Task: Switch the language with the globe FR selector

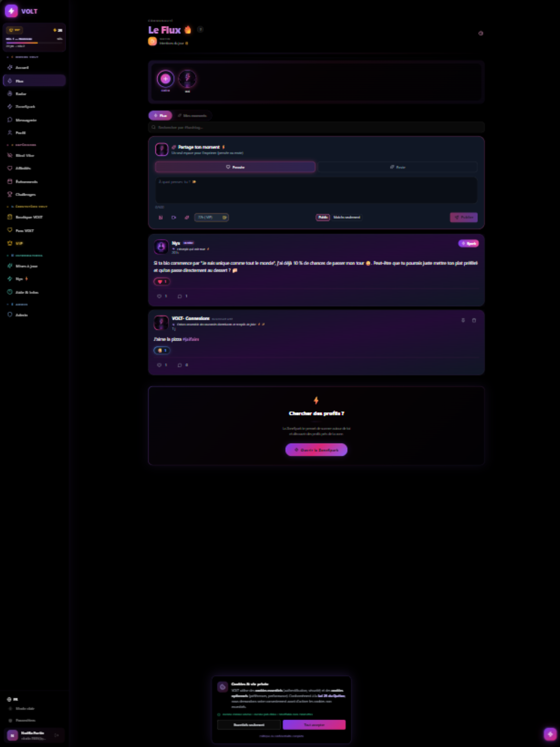Action: point(12,699)
